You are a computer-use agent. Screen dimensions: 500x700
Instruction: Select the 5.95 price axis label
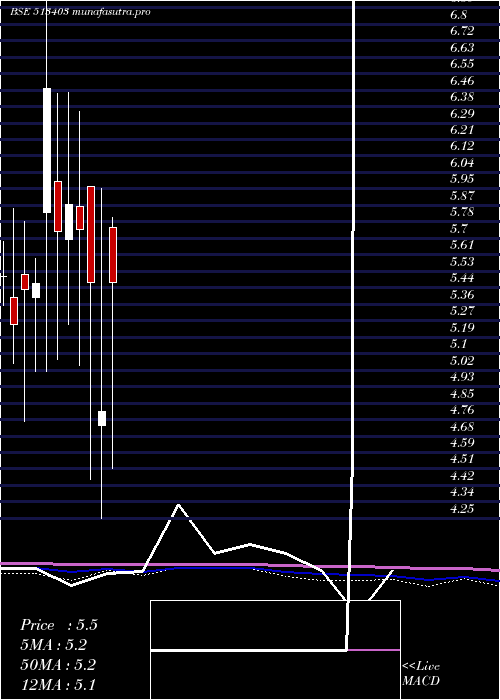coord(462,179)
